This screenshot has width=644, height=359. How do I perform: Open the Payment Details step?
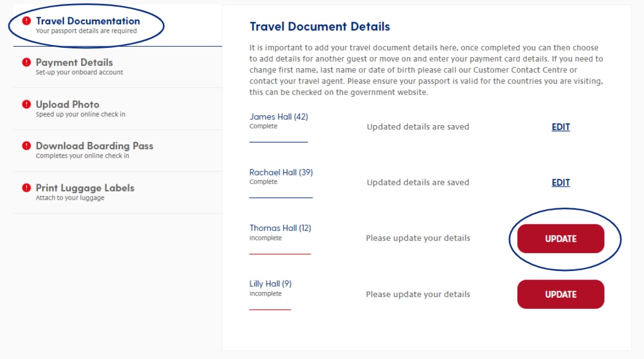[x=117, y=67]
